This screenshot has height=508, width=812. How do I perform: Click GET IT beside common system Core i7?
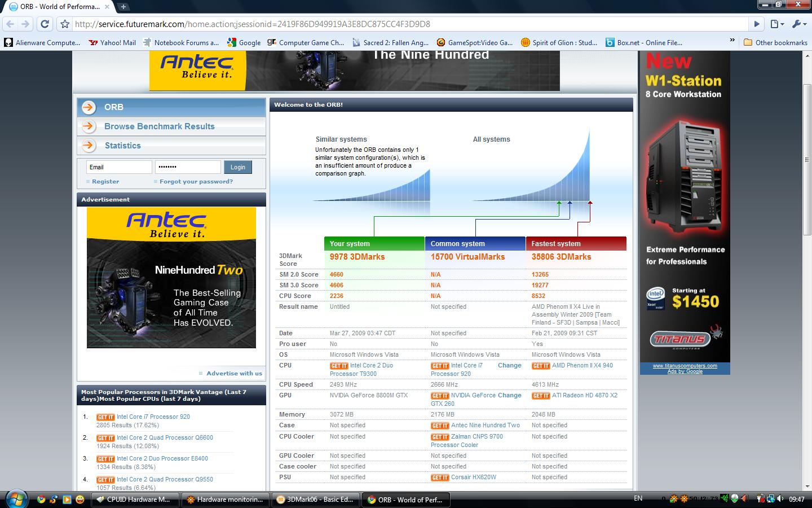pyautogui.click(x=440, y=366)
